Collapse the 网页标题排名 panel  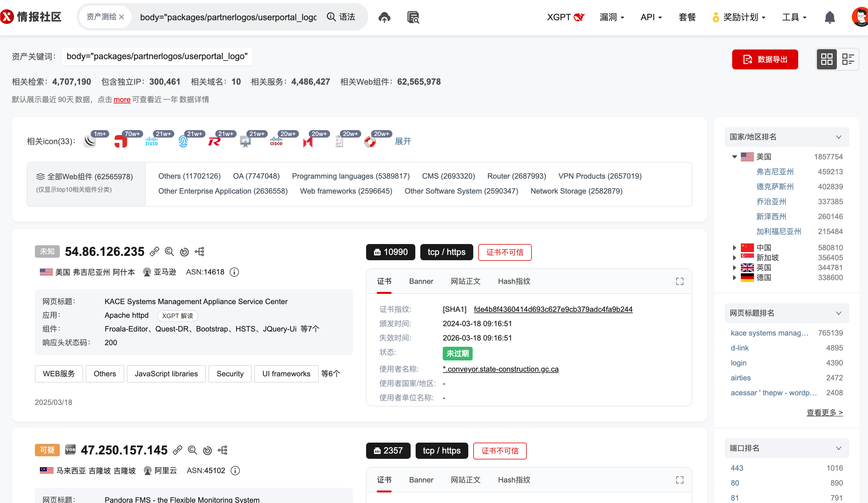point(838,313)
